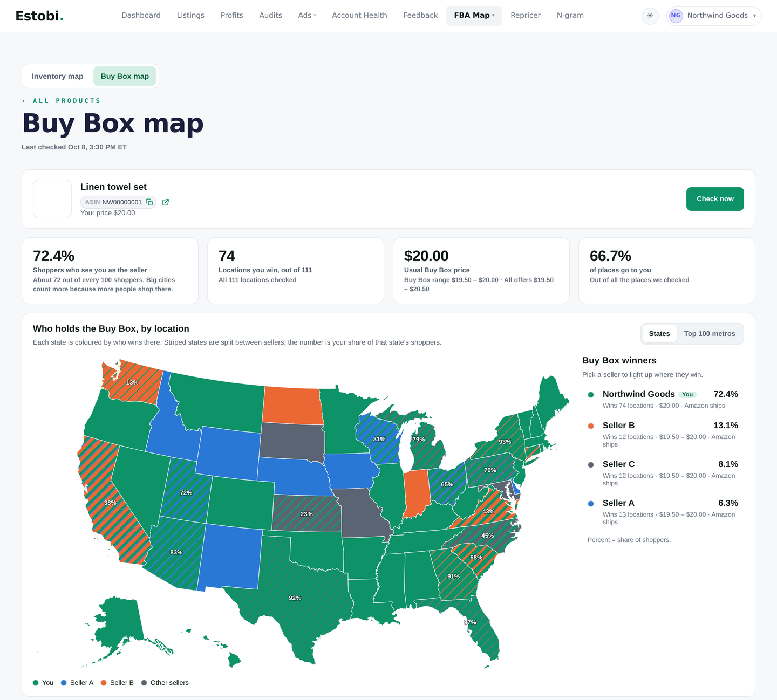Copy the ASIN NW00000001 to clipboard
777x700 pixels.
pyautogui.click(x=149, y=202)
